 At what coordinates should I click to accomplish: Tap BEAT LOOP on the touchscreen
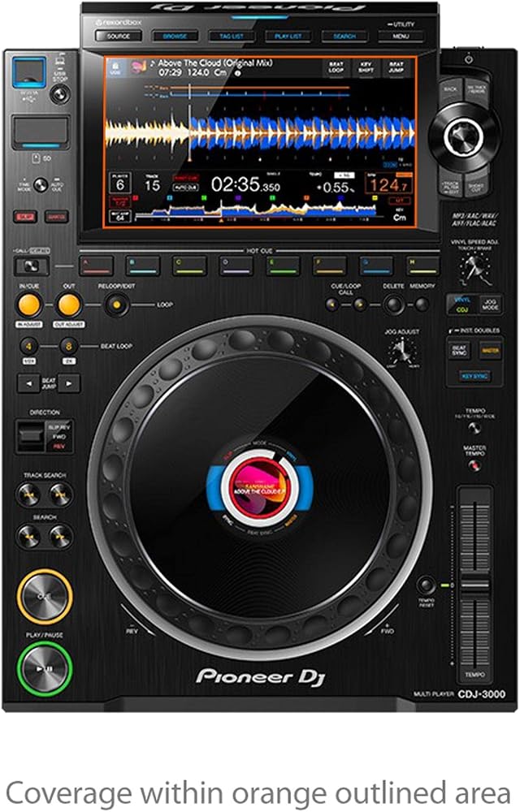(336, 67)
